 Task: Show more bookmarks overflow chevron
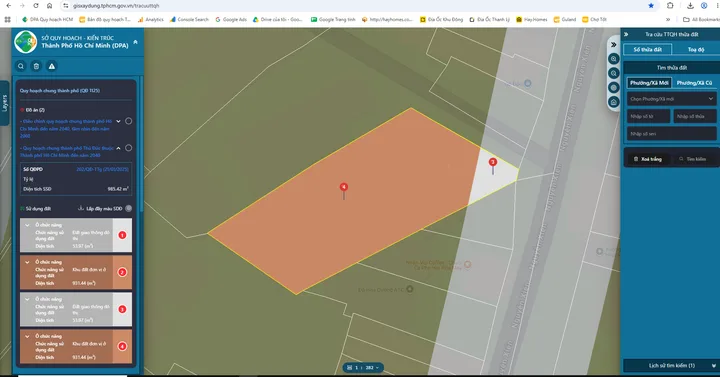[668, 19]
